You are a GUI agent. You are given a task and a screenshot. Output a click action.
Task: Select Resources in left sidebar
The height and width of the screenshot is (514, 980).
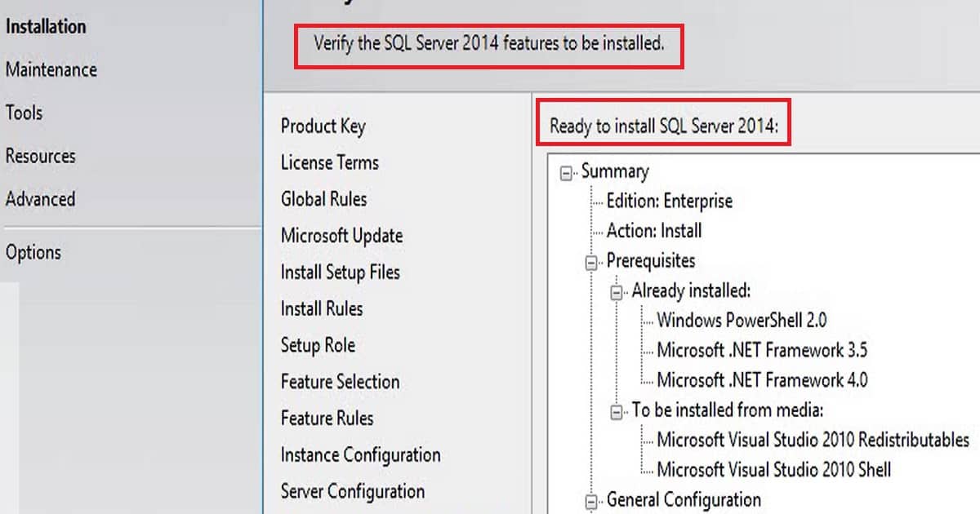coord(41,157)
